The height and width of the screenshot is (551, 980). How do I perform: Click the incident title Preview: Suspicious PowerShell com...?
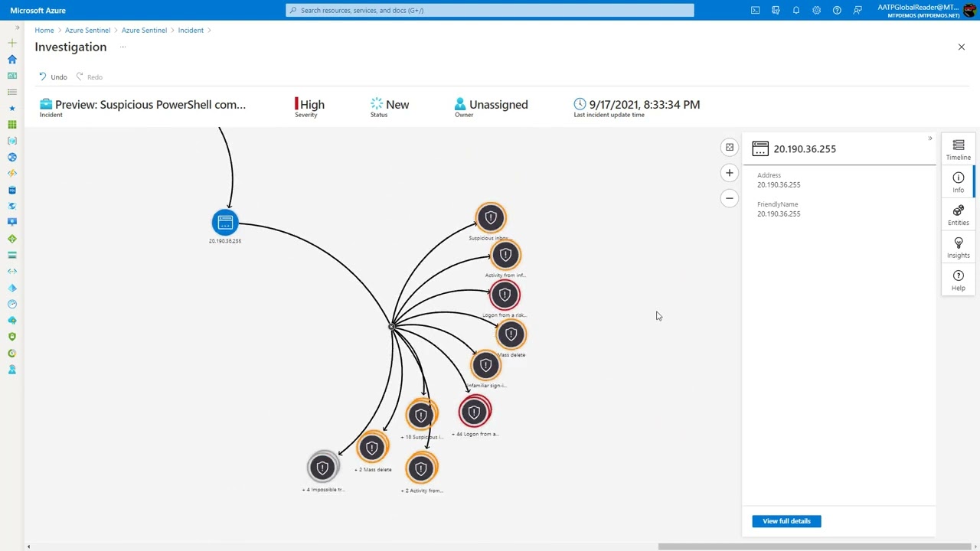tap(150, 104)
